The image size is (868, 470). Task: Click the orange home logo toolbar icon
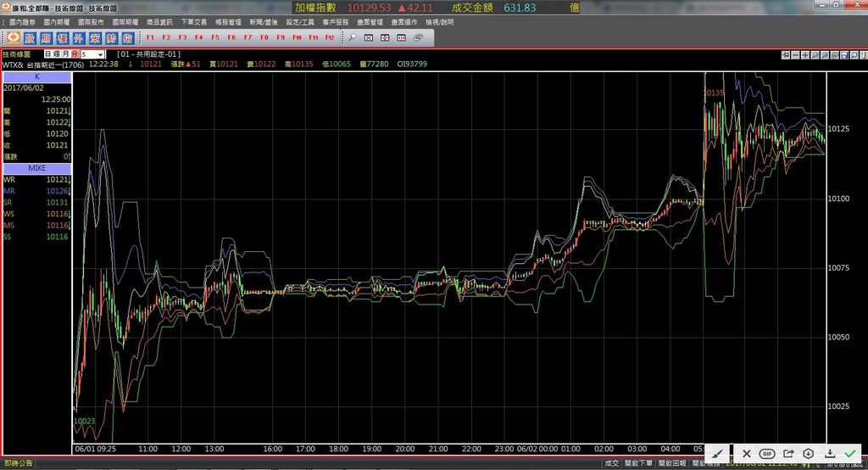coord(14,37)
